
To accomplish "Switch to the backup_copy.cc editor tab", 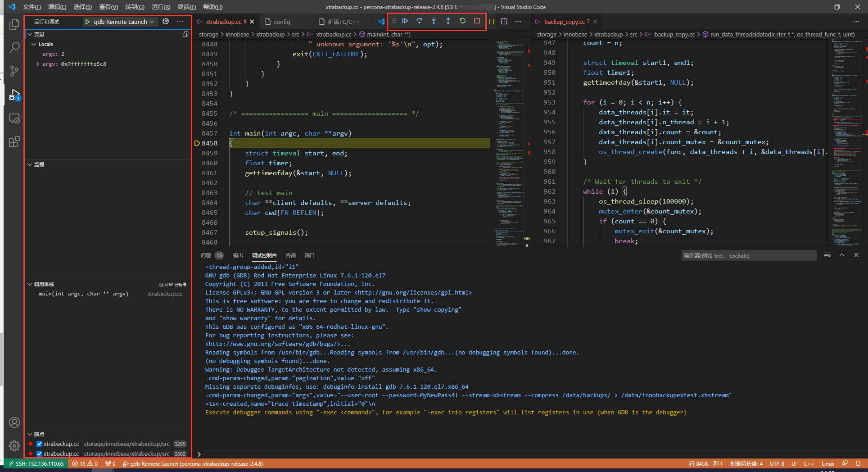I will 564,22.
